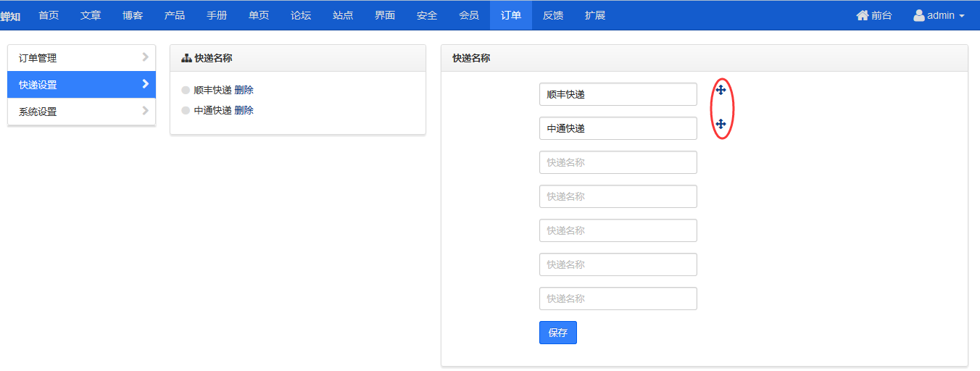Click the admin user avatar icon
The image size is (980, 371).
tap(918, 15)
